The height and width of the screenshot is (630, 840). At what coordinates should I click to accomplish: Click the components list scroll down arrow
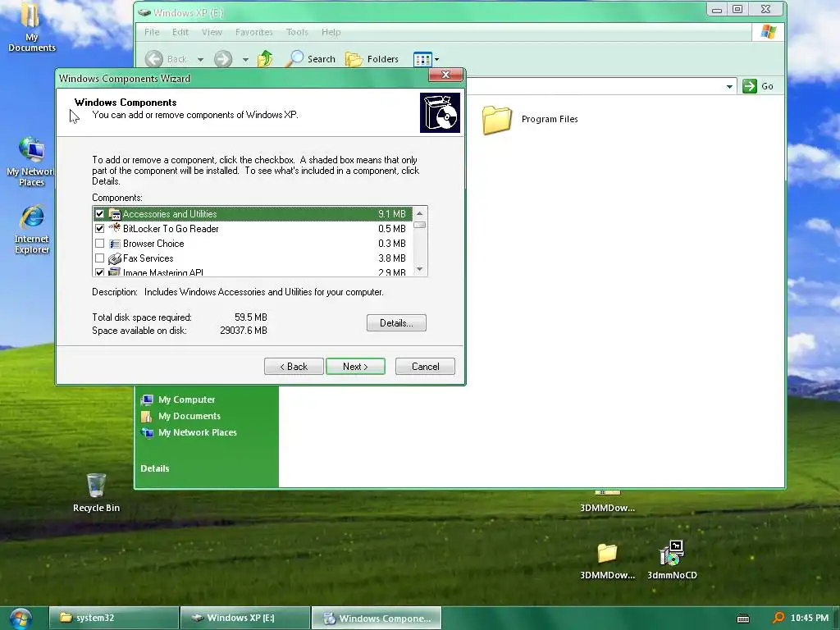click(419, 269)
